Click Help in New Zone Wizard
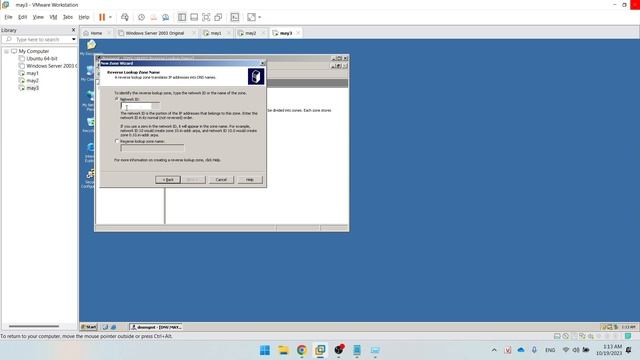640x360 pixels. (x=249, y=180)
